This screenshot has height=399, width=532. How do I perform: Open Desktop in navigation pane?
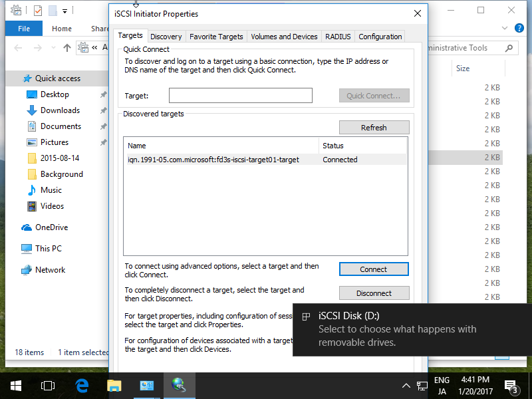pos(55,94)
